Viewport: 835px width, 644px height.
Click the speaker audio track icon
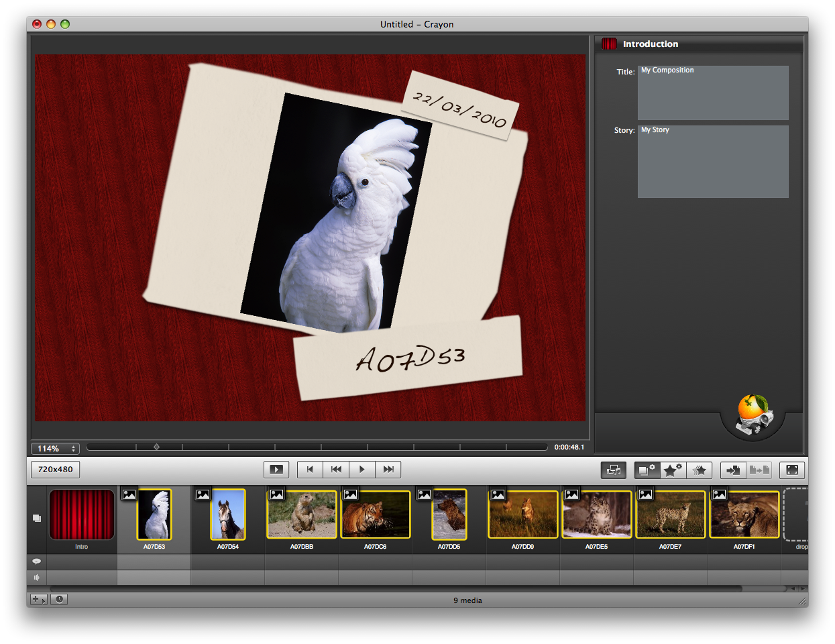click(x=37, y=577)
